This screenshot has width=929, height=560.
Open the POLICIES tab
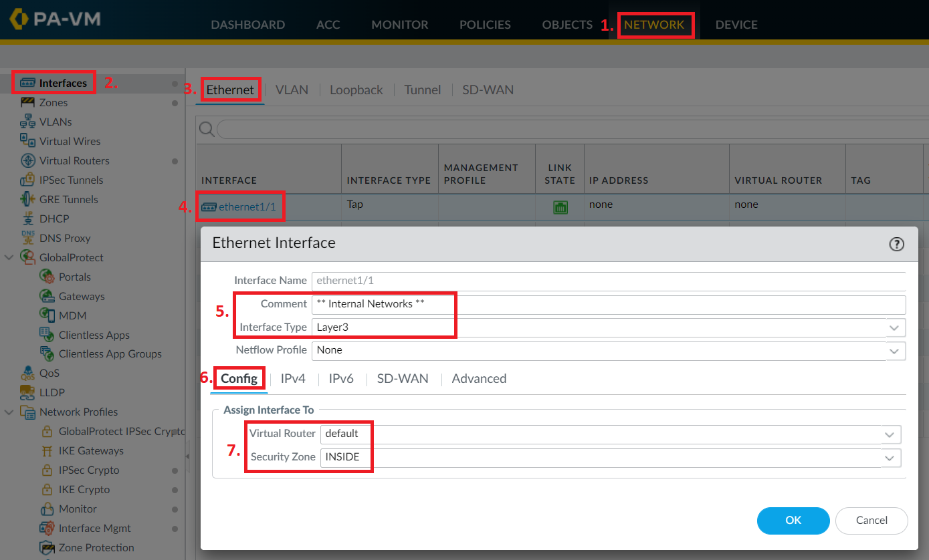pos(485,25)
